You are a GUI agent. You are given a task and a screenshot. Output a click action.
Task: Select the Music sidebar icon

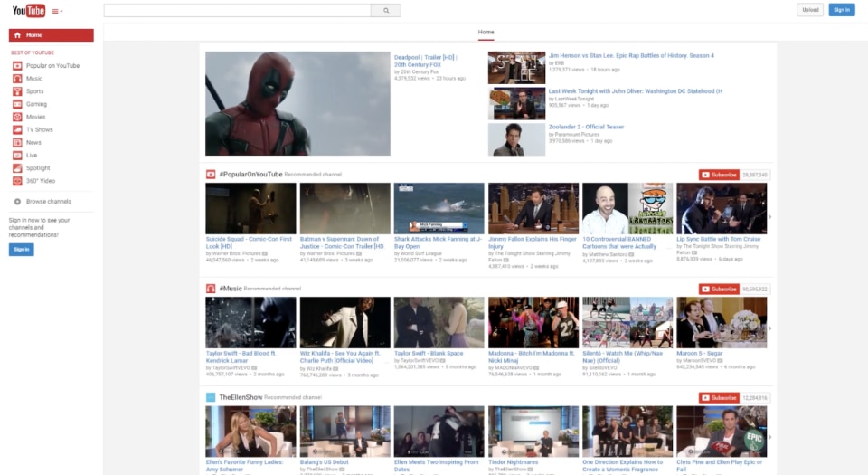17,79
